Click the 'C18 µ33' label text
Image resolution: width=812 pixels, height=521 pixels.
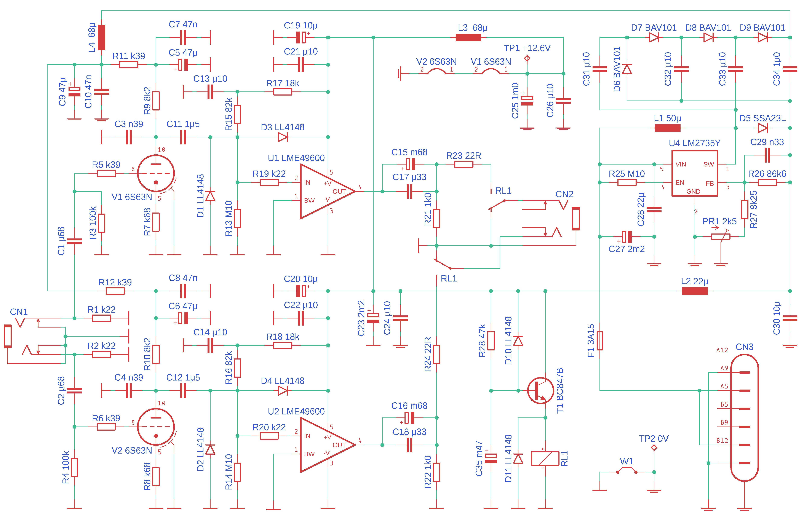pos(409,432)
